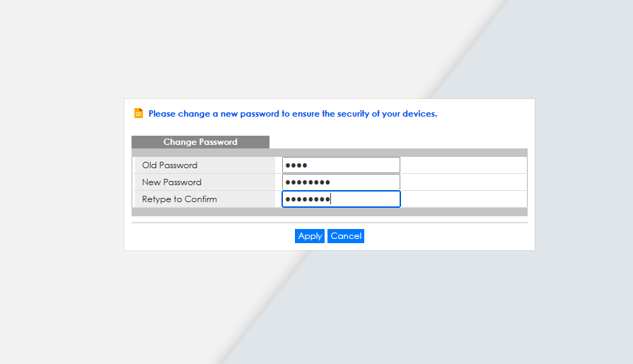
Task: Click the New Password label
Action: (172, 182)
